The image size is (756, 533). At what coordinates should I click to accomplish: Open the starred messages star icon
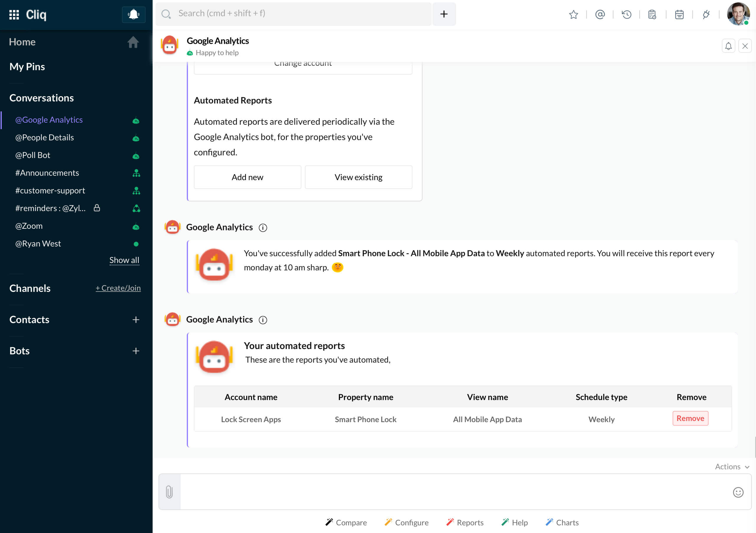(573, 14)
